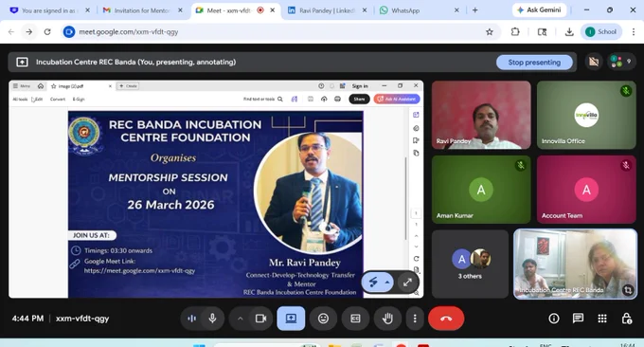The image size is (644, 347).
Task: Select Account Team participant tile
Action: [586, 190]
